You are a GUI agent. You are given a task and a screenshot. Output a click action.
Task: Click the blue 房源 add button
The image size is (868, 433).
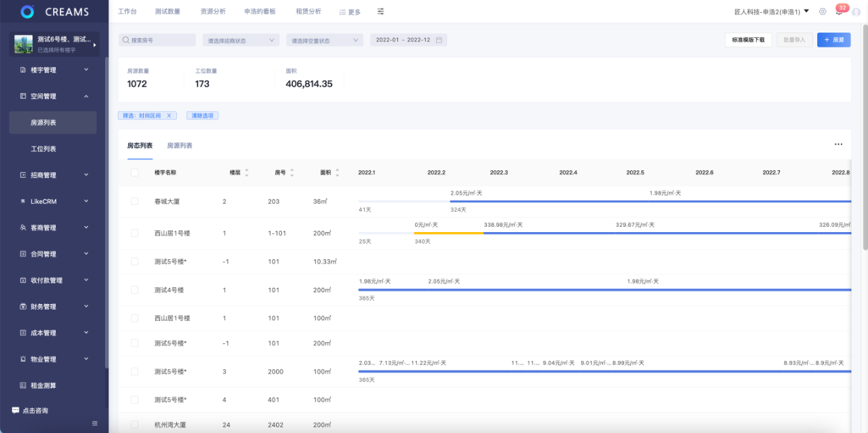[833, 40]
